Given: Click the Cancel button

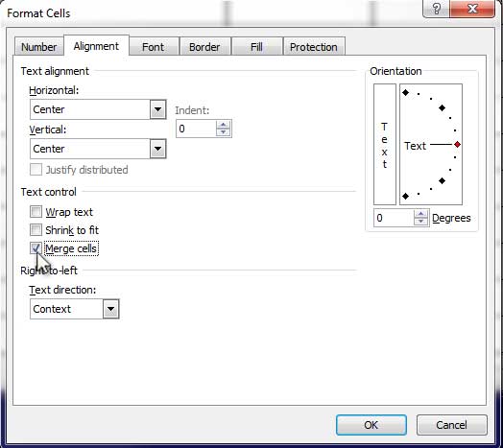Looking at the screenshot, I should (x=452, y=425).
